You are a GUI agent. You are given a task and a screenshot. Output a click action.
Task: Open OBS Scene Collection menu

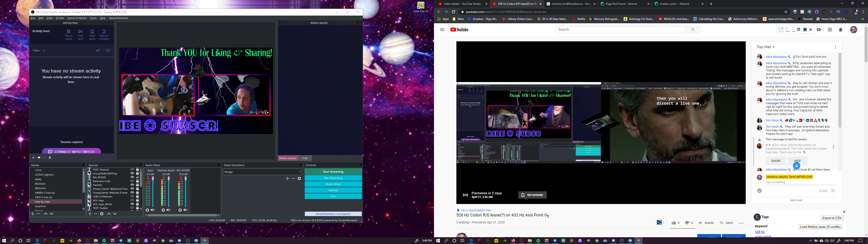tap(77, 18)
